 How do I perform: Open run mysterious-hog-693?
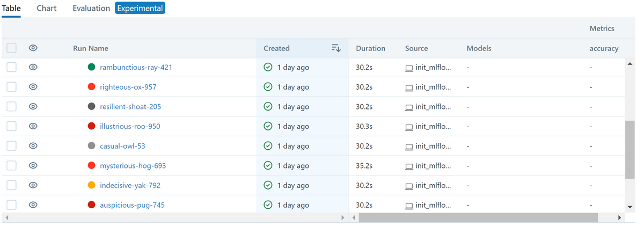[x=133, y=165]
